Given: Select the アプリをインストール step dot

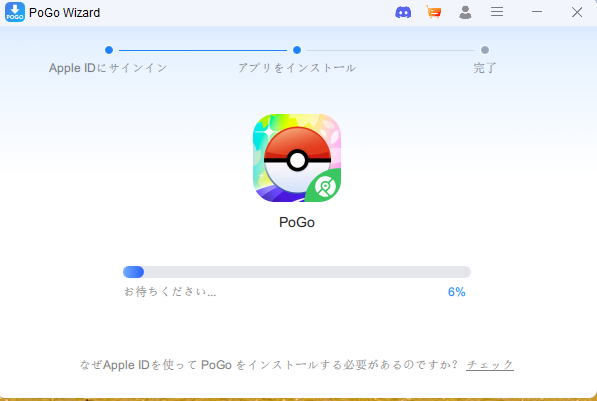Looking at the screenshot, I should [297, 50].
